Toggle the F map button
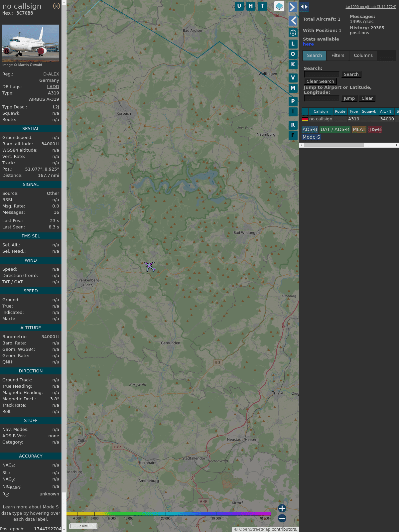 click(293, 135)
